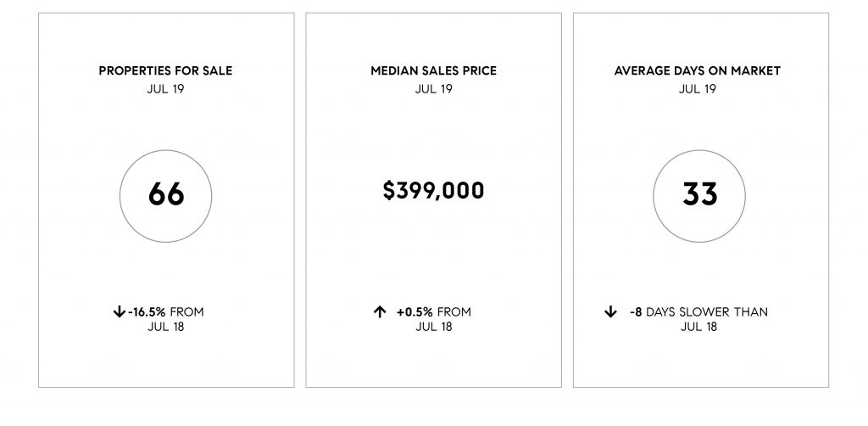Image resolution: width=868 pixels, height=426 pixels.
Task: Click JUL 19 under Median Sales Price
Action: click(x=433, y=88)
